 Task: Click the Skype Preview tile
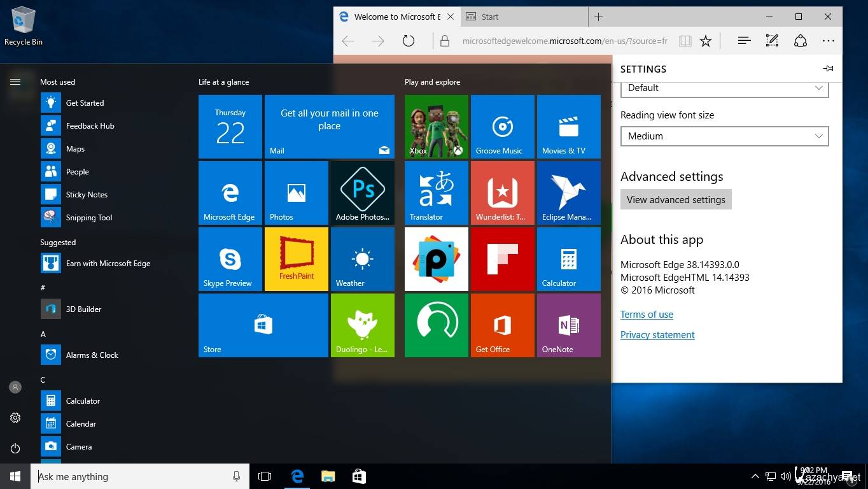(x=230, y=259)
